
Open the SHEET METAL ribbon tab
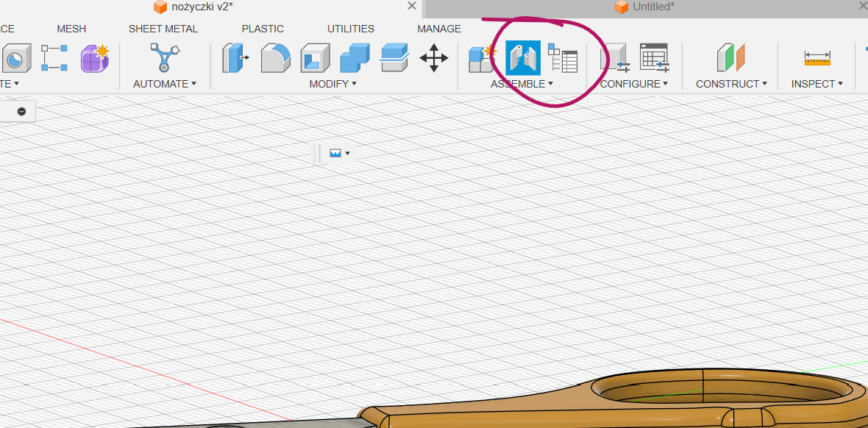pos(163,29)
